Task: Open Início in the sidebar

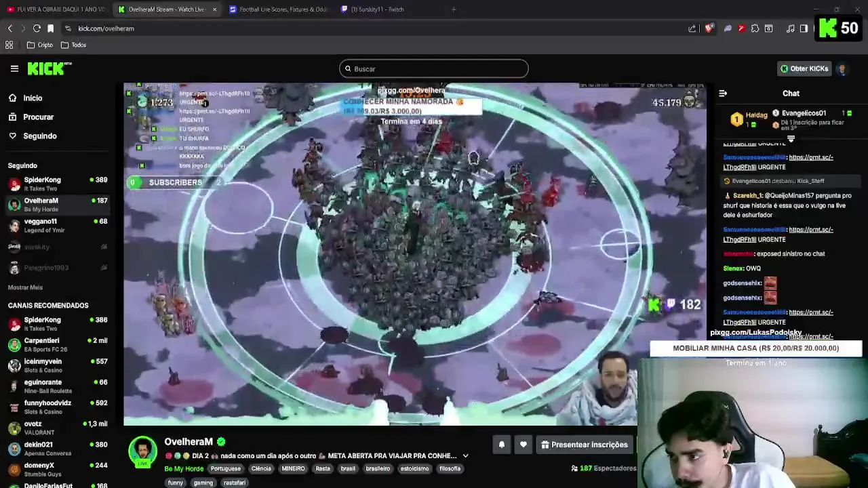Action: 33,98
